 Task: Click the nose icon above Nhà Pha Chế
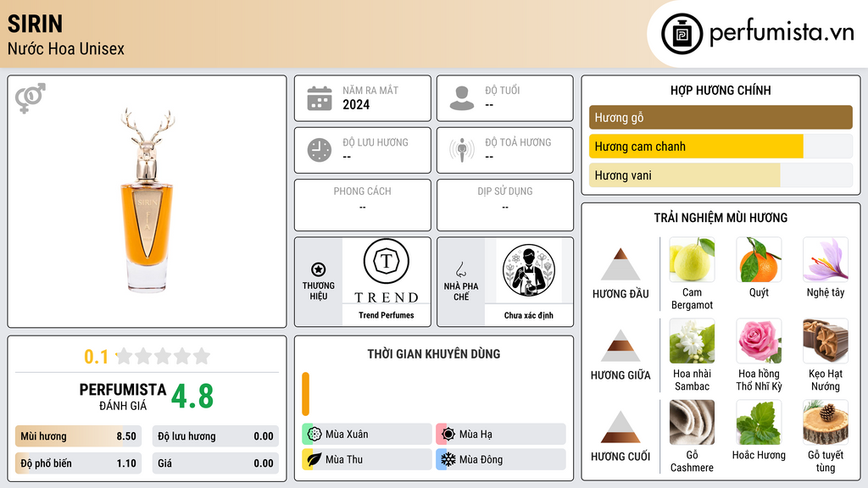(460, 269)
